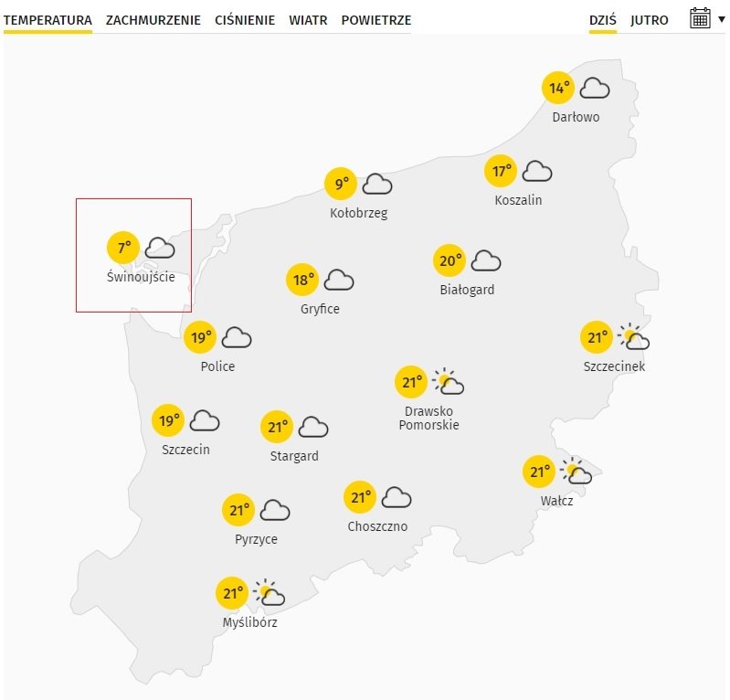Image resolution: width=730 pixels, height=700 pixels.
Task: Select the Choszczno city label
Action: tap(377, 526)
